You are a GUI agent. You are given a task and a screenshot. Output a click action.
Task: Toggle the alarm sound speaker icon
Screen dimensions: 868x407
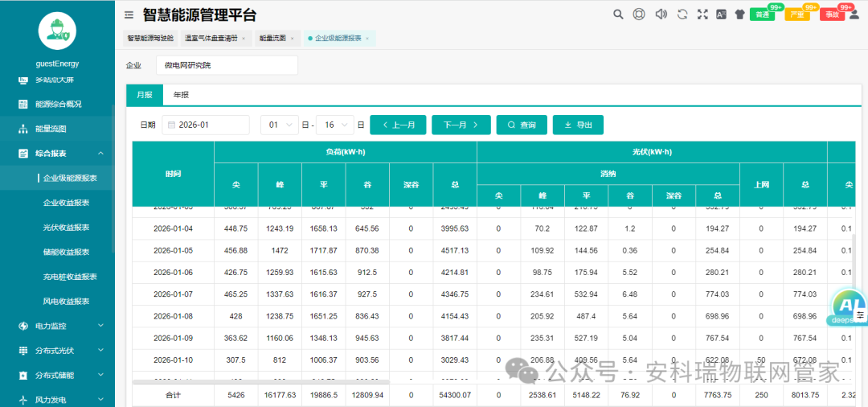coord(661,14)
